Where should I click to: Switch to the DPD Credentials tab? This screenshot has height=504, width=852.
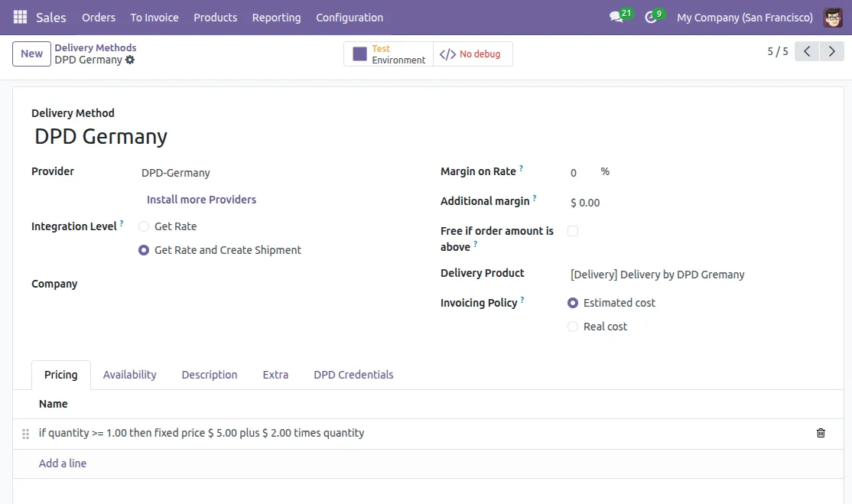pyautogui.click(x=353, y=375)
